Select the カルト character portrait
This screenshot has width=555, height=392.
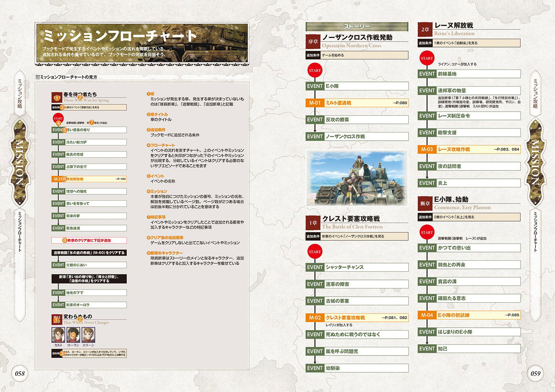[x=58, y=335]
